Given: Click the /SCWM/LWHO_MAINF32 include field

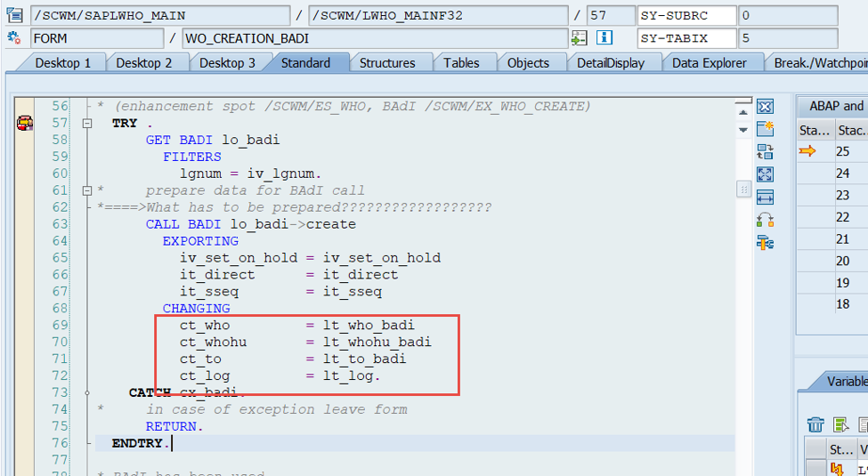Looking at the screenshot, I should coord(438,15).
